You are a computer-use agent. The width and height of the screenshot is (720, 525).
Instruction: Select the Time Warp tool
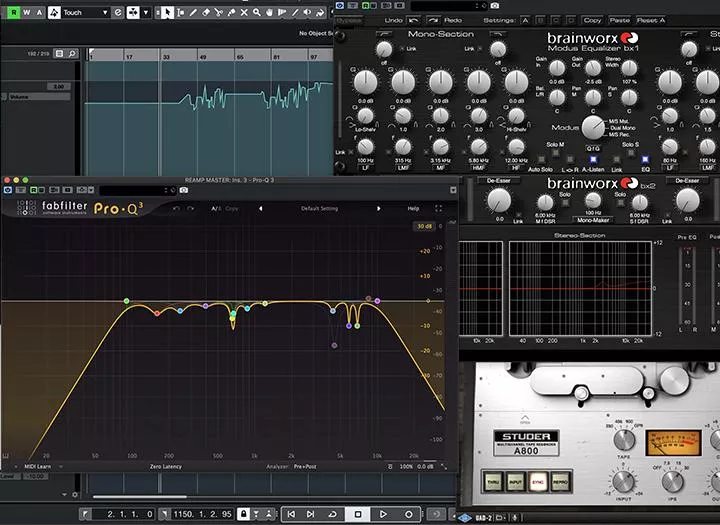tap(282, 12)
